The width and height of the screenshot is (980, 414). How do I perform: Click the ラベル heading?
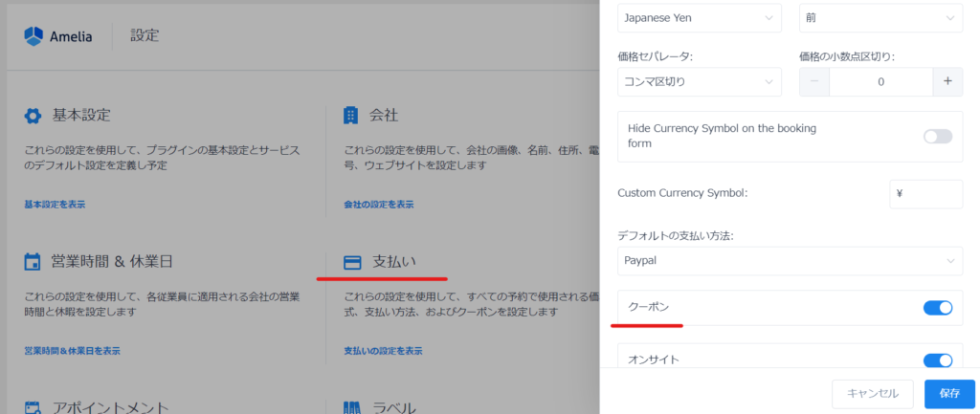click(395, 407)
